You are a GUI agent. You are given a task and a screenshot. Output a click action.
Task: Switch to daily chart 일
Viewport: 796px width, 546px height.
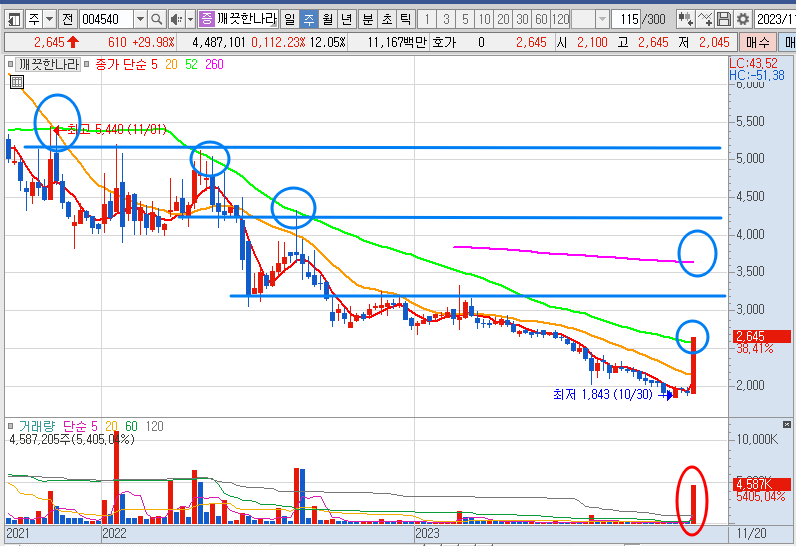tap(289, 19)
